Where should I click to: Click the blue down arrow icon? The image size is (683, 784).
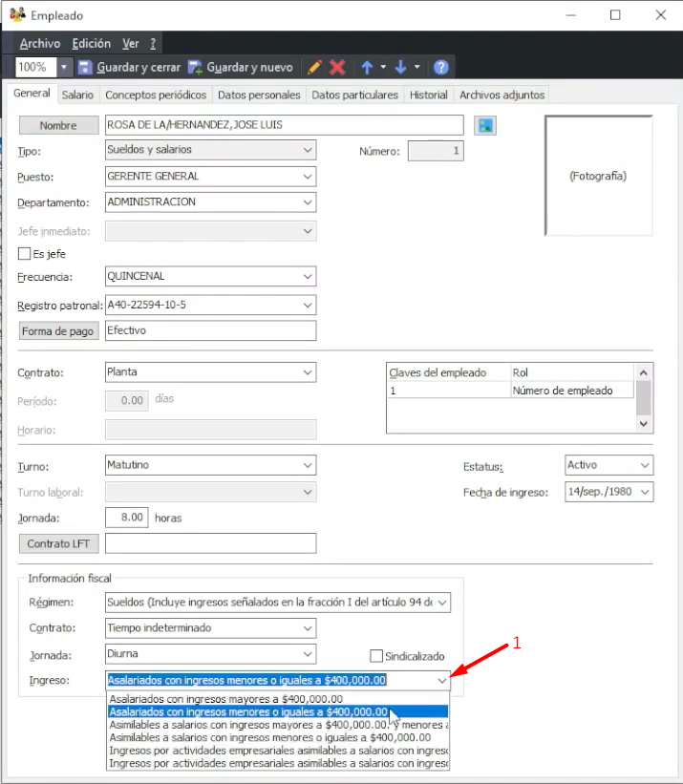tap(400, 68)
